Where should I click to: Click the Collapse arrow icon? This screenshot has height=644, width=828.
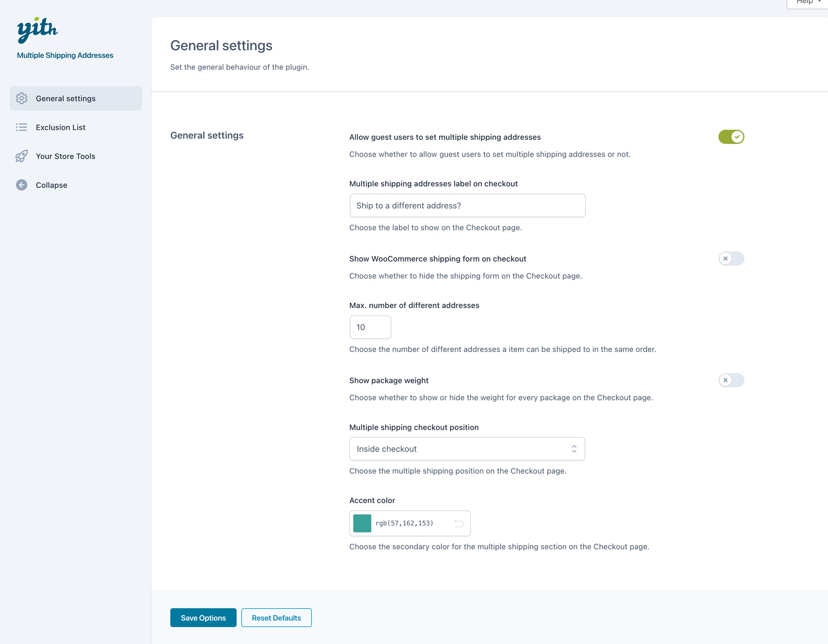click(x=22, y=185)
